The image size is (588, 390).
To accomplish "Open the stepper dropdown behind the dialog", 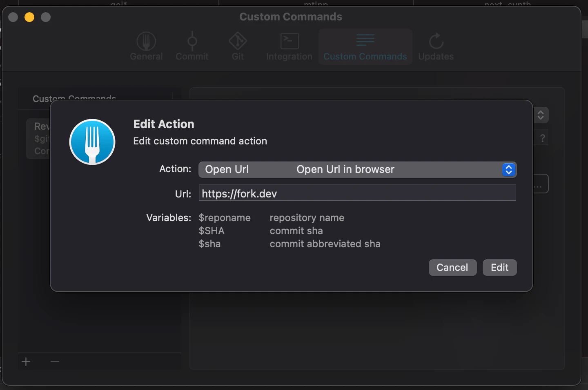I will (541, 115).
